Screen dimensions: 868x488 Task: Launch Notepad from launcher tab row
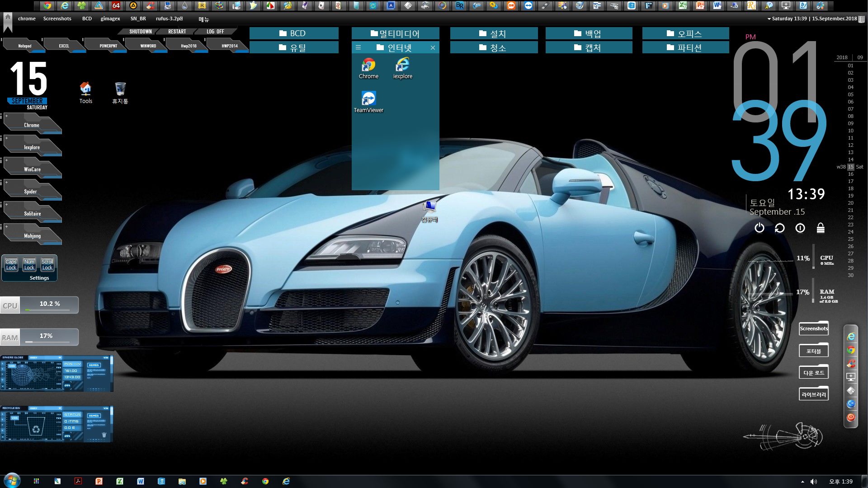(24, 46)
